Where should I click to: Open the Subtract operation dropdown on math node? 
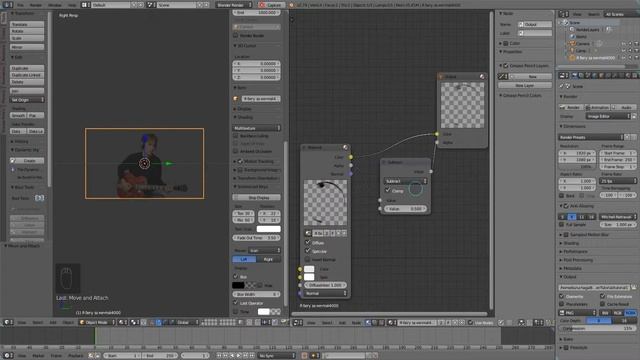pyautogui.click(x=405, y=181)
